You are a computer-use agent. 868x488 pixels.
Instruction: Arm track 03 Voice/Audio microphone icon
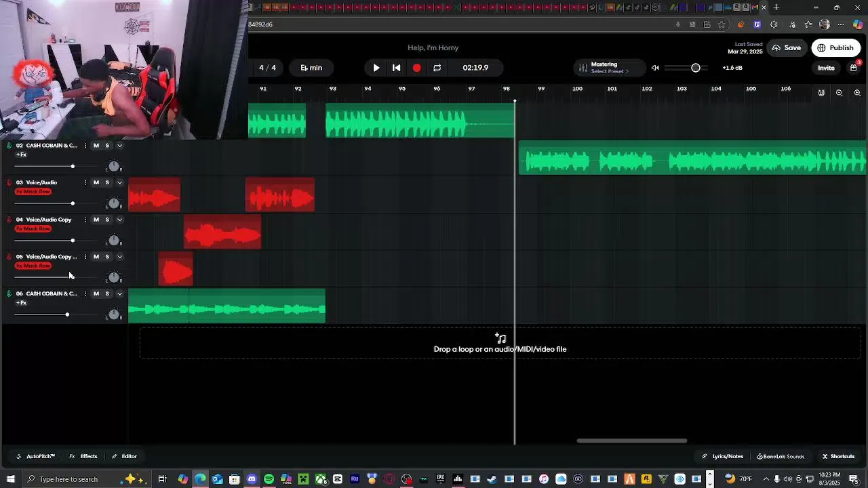tap(9, 182)
